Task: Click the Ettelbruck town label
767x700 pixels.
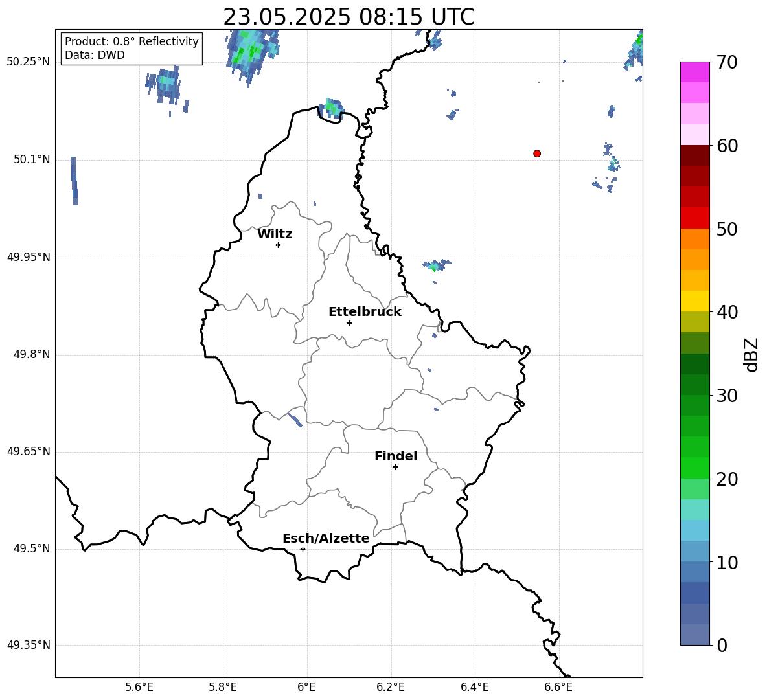Action: coord(365,312)
